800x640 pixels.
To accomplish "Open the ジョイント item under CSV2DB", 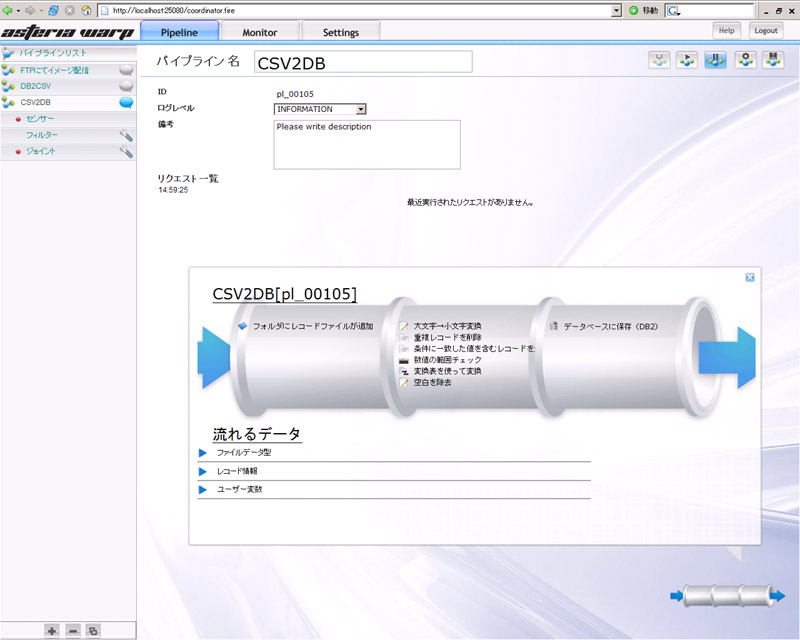I will [x=41, y=152].
